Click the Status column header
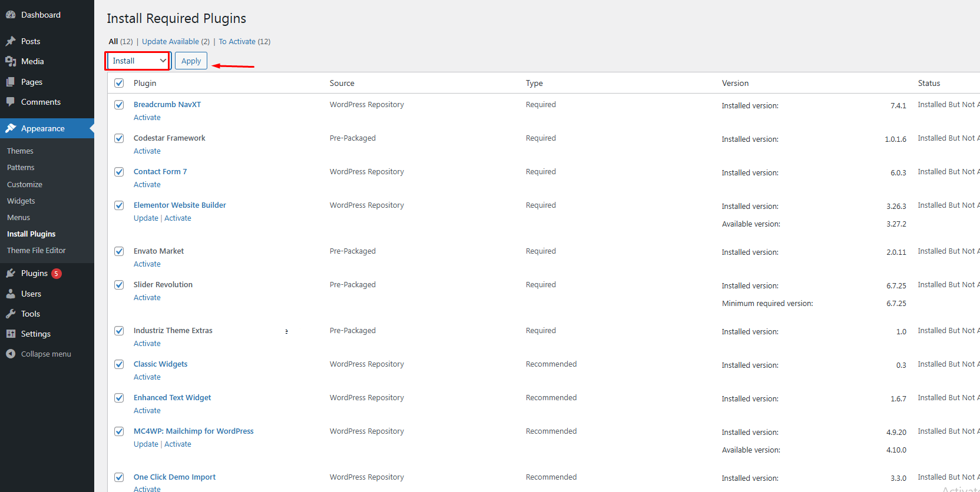 click(929, 84)
